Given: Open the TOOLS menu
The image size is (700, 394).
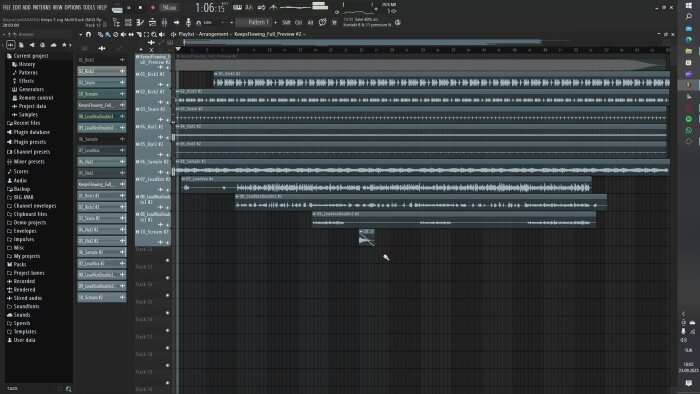Looking at the screenshot, I should 89,8.
